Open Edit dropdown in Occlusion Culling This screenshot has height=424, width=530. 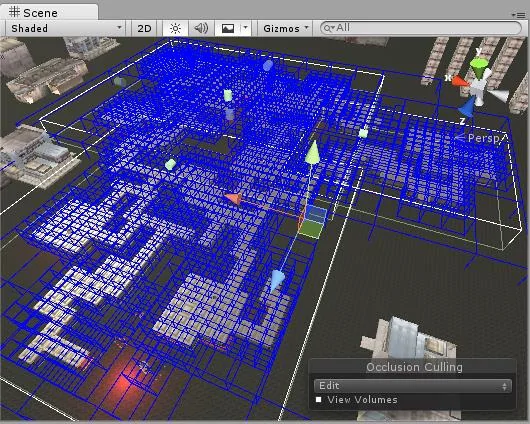tap(412, 385)
